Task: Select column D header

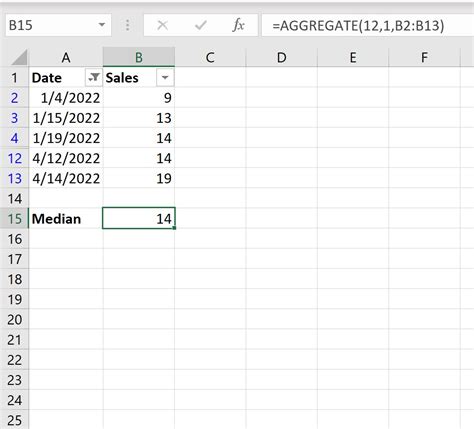Action: pos(281,57)
